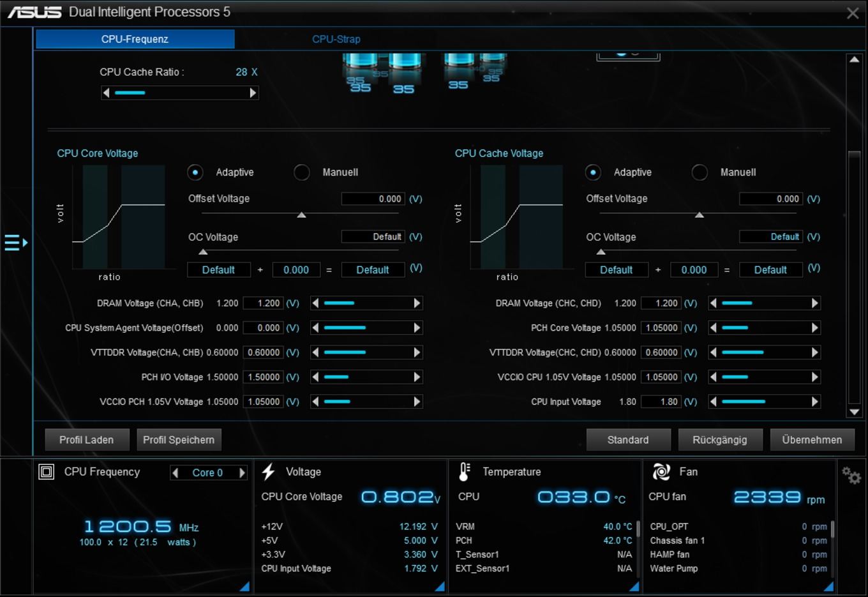This screenshot has width=868, height=597.
Task: Increase VCCIO CPU 1.05V Voltage right arrow
Action: [814, 377]
